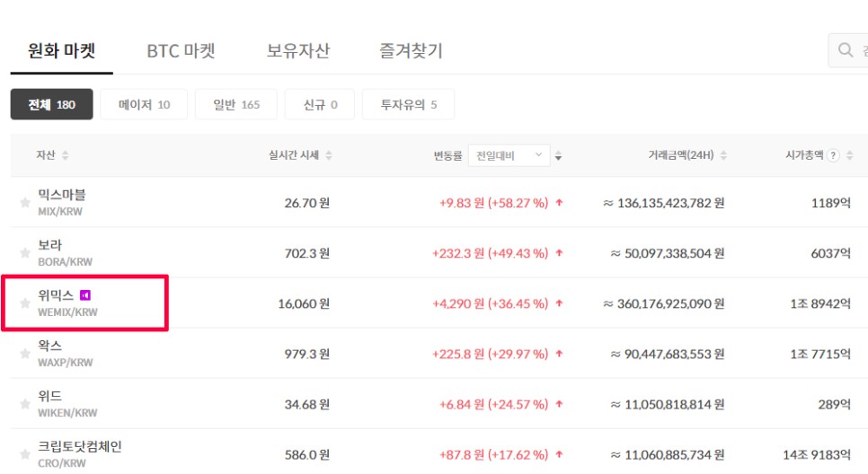
Task: Click the WIKEN/KRW ticker label
Action: (x=67, y=413)
